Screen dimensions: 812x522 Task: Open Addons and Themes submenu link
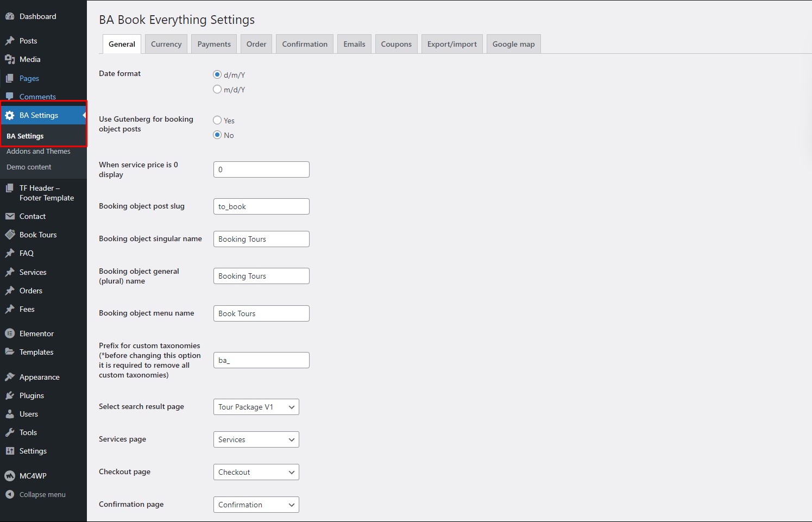pyautogui.click(x=39, y=151)
